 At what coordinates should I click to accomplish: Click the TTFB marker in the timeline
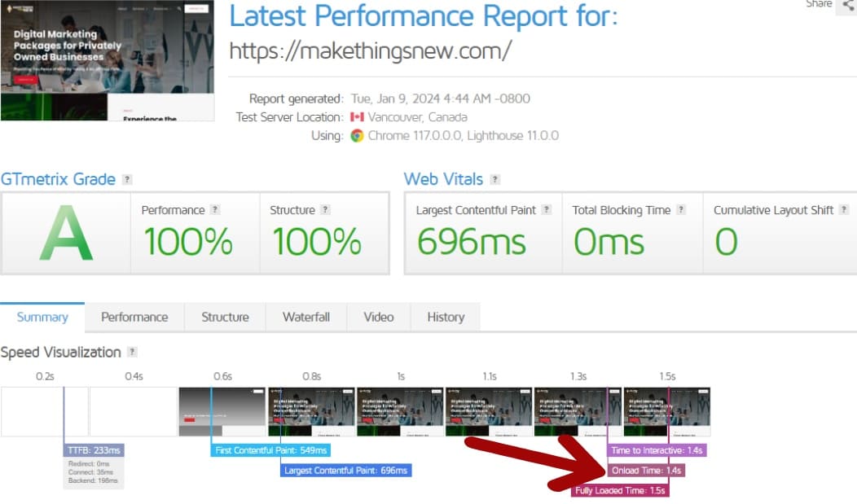pyautogui.click(x=94, y=449)
